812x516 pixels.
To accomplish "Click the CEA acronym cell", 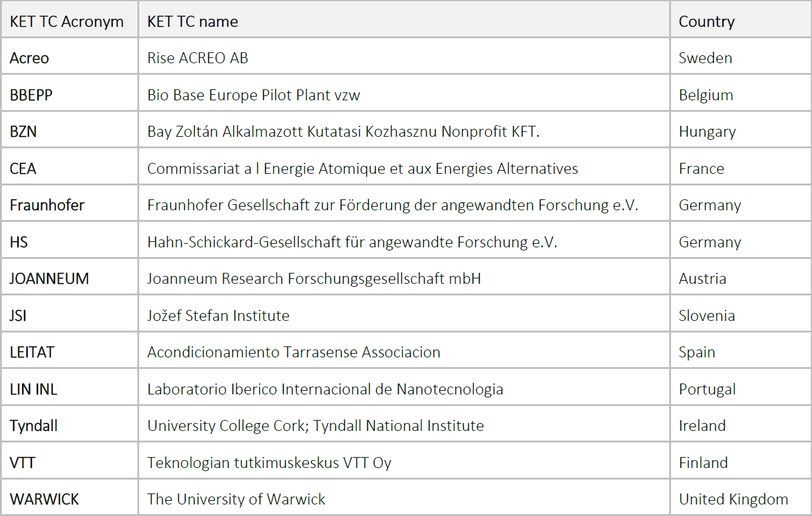I will click(23, 168).
